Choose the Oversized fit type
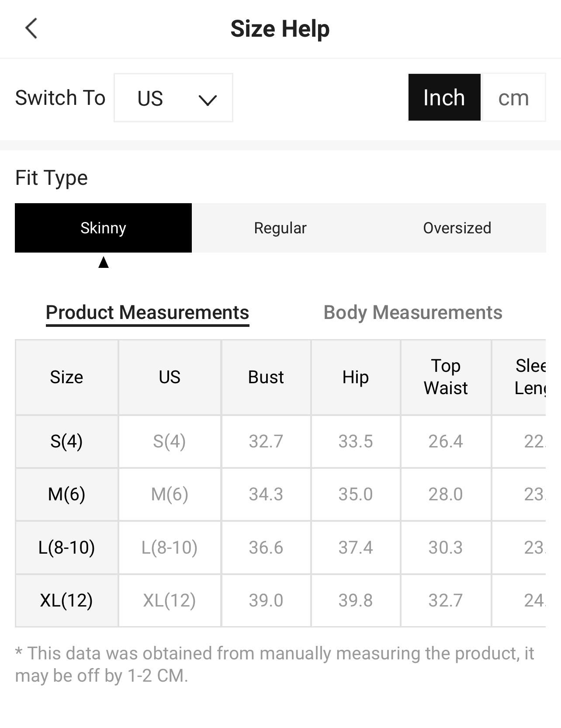This screenshot has height=728, width=561. (x=457, y=228)
